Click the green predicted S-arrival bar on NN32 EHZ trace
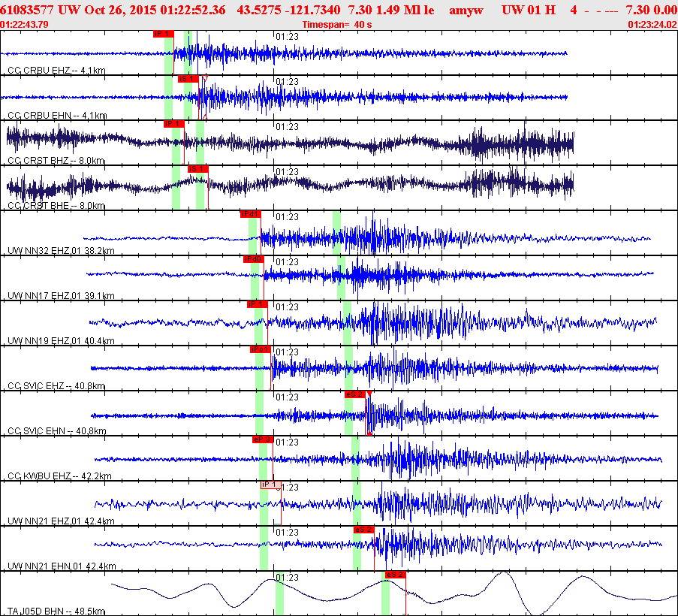 [x=336, y=233]
